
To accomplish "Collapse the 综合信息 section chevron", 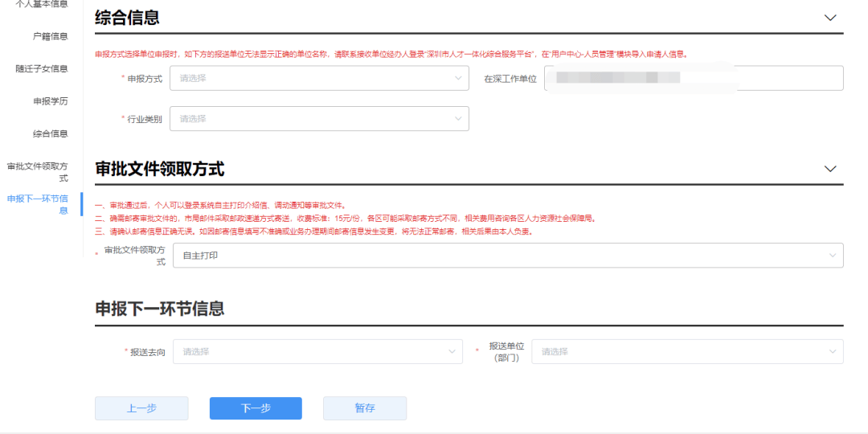I will pos(830,18).
